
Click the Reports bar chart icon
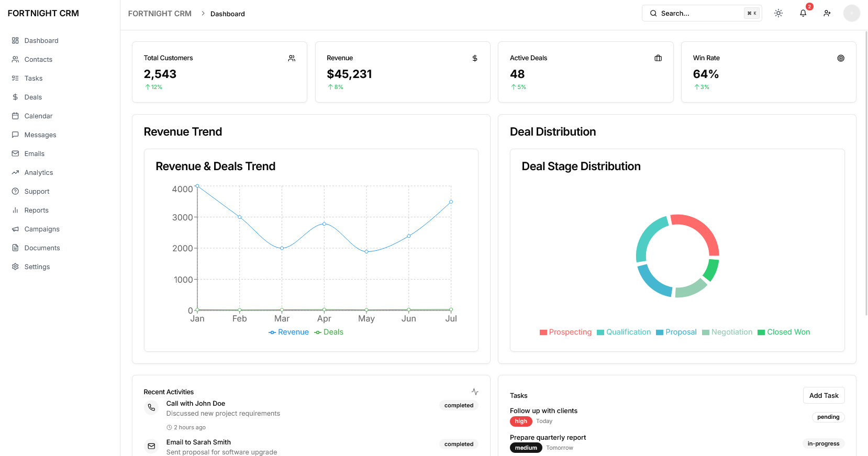click(x=15, y=210)
